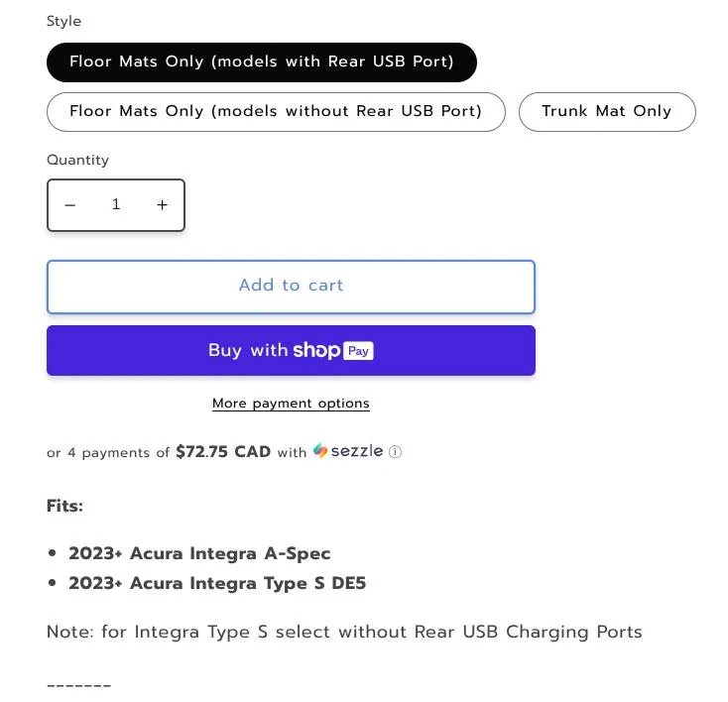Click the 2023+ Acura Integra A-Spec bullet
The height and width of the screenshot is (702, 728).
coord(199,553)
